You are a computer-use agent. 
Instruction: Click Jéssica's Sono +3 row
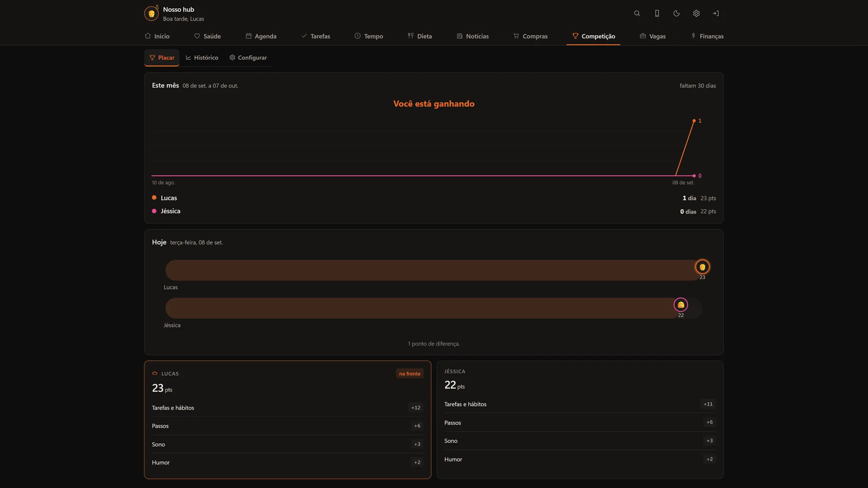pos(580,441)
